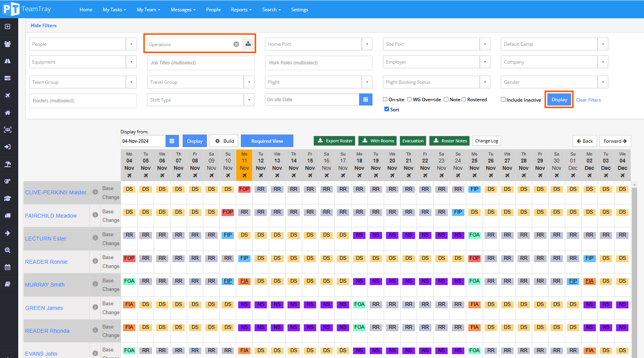Open the Display from date calendar picker
This screenshot has height=358, width=644.
pos(172,141)
